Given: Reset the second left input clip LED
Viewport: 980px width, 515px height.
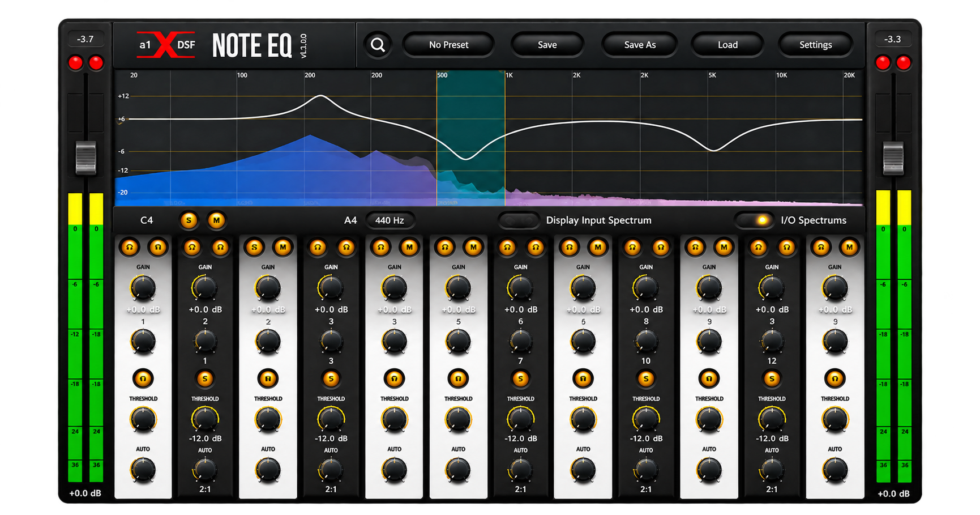Looking at the screenshot, I should point(96,62).
